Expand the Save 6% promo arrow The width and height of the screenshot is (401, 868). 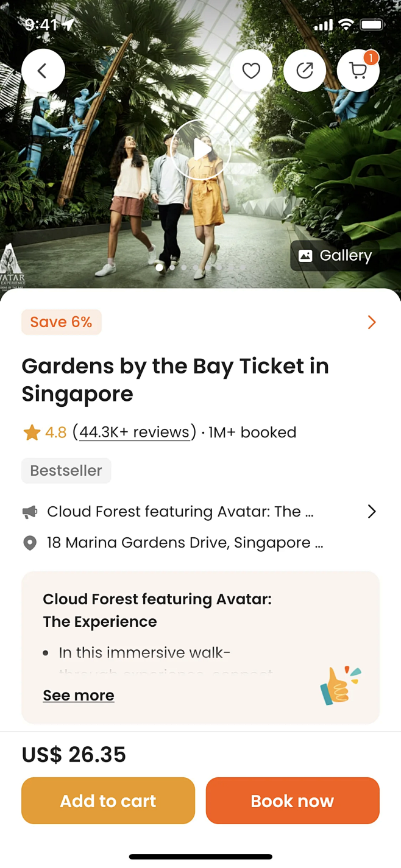tap(372, 322)
